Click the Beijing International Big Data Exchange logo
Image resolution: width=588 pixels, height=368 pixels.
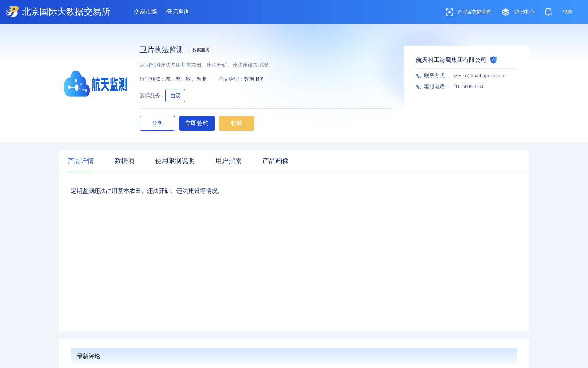[12, 12]
